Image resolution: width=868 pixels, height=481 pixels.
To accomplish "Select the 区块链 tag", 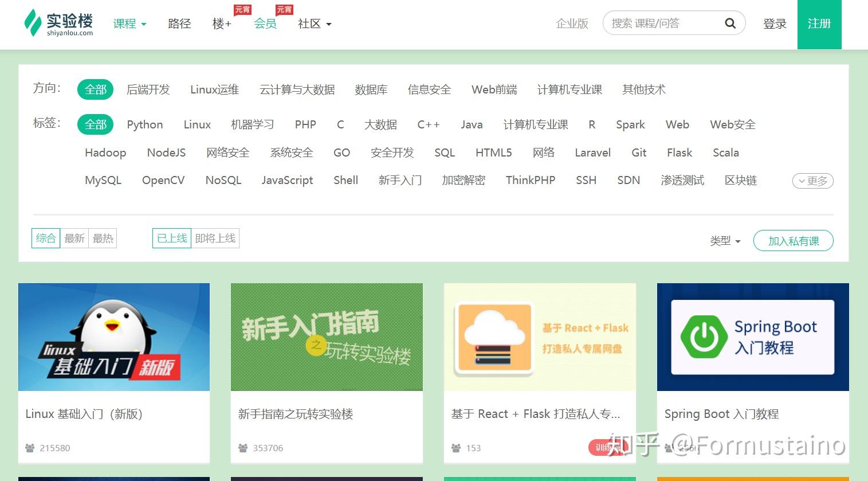I will (x=741, y=180).
